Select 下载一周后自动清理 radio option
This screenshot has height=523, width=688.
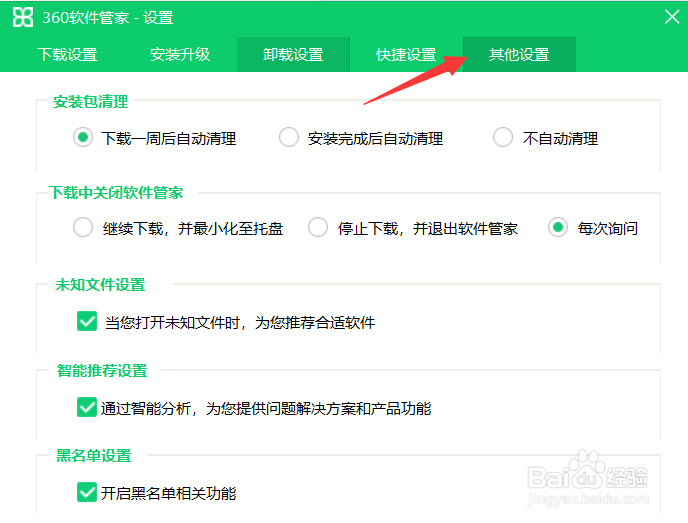pos(82,137)
